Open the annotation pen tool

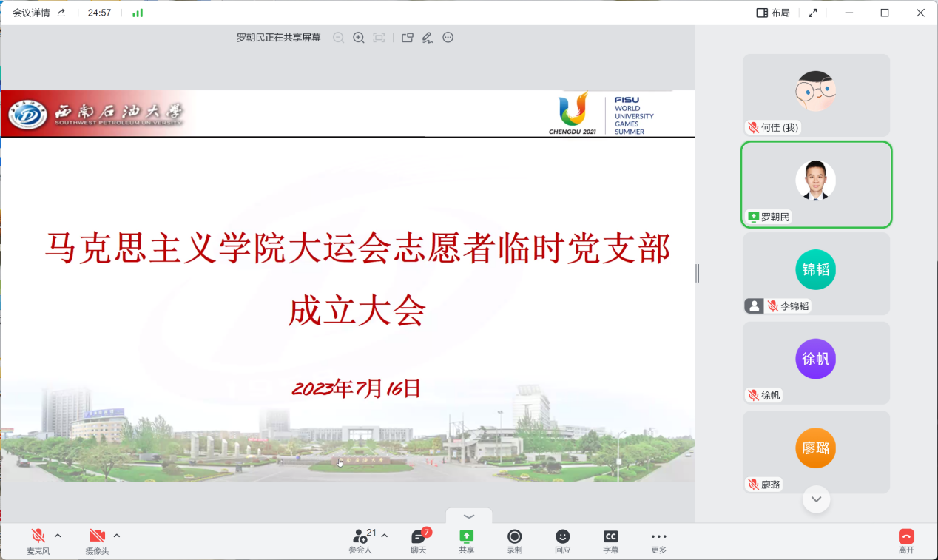tap(427, 38)
